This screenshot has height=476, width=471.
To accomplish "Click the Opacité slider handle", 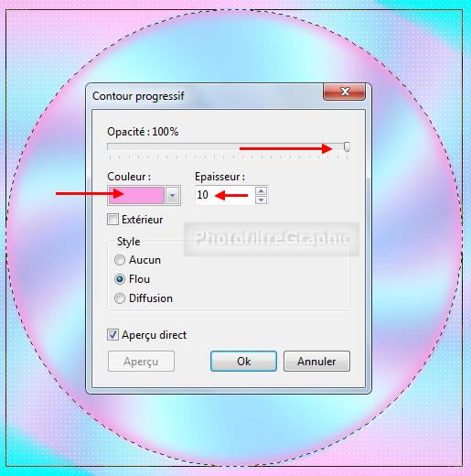I will pos(347,146).
